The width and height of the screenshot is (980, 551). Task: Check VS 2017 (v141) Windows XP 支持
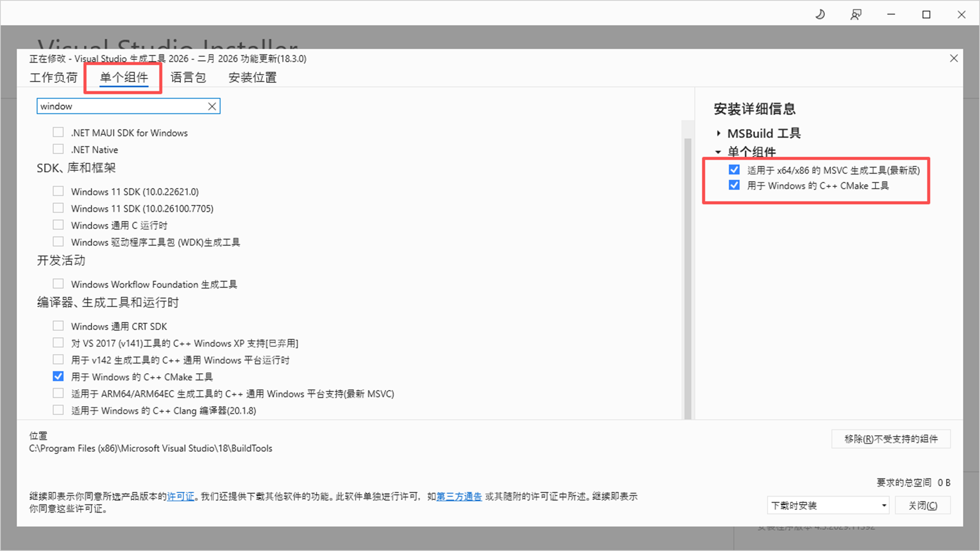[58, 342]
